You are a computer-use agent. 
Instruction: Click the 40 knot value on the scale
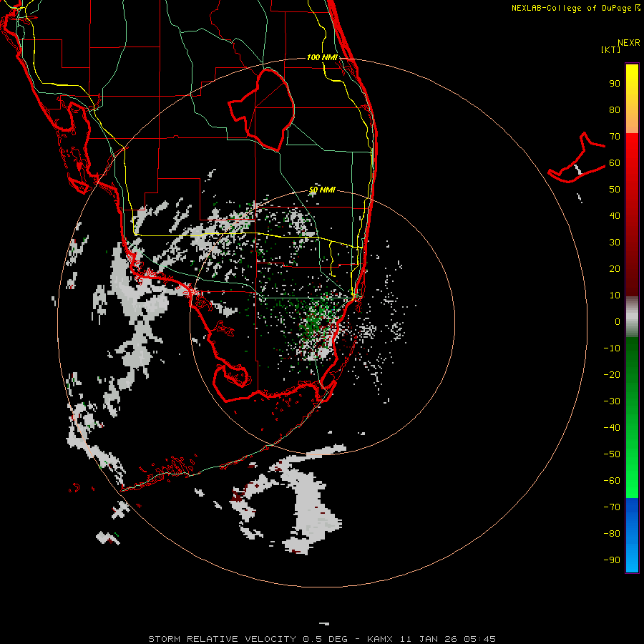pos(615,216)
